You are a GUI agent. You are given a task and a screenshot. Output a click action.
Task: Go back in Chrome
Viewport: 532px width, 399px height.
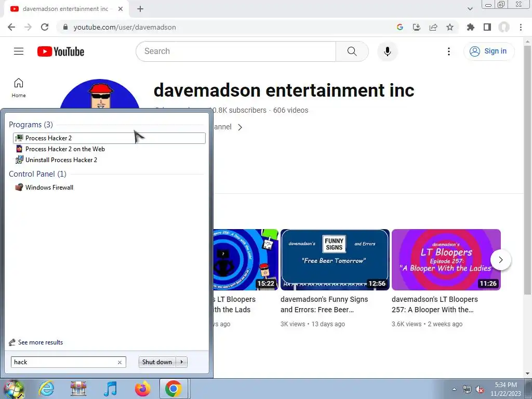point(11,27)
